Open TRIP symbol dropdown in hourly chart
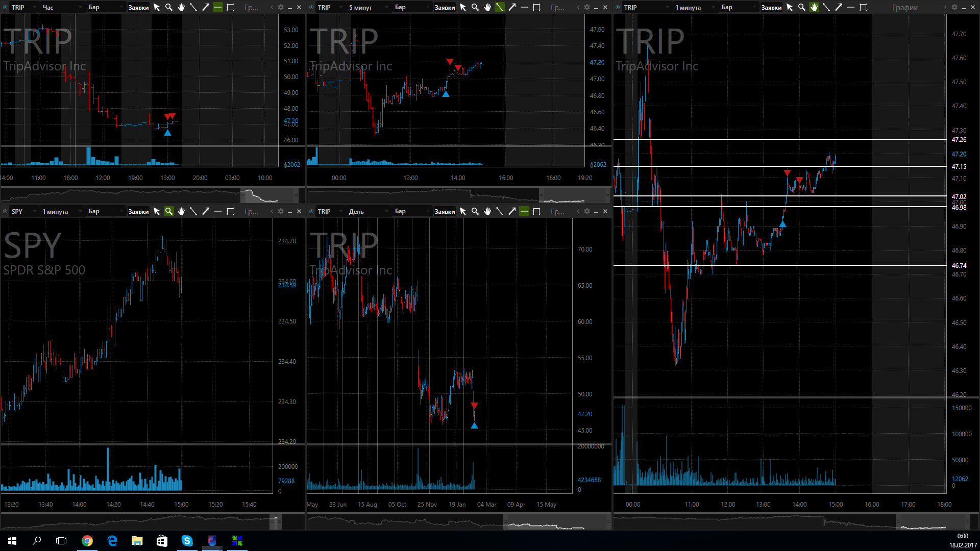Screen dimensions: 980x551 point(24,7)
